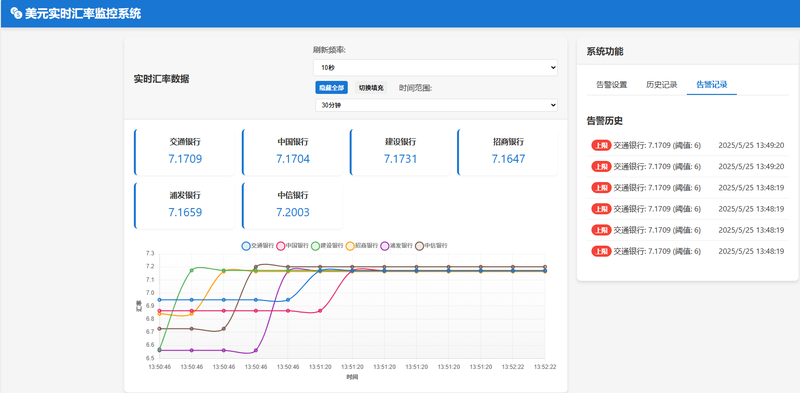Image resolution: width=800 pixels, height=393 pixels.
Task: Click the 7.1704 rate value
Action: tap(293, 159)
